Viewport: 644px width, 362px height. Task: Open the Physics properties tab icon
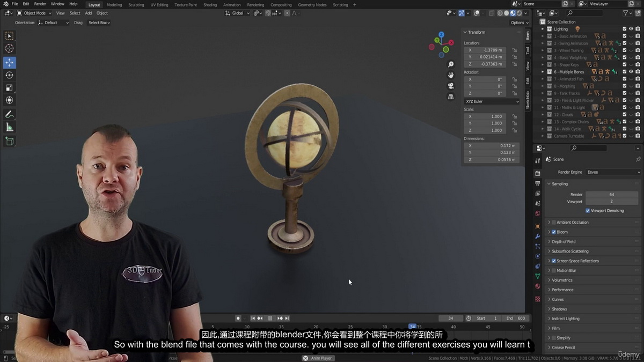click(538, 256)
